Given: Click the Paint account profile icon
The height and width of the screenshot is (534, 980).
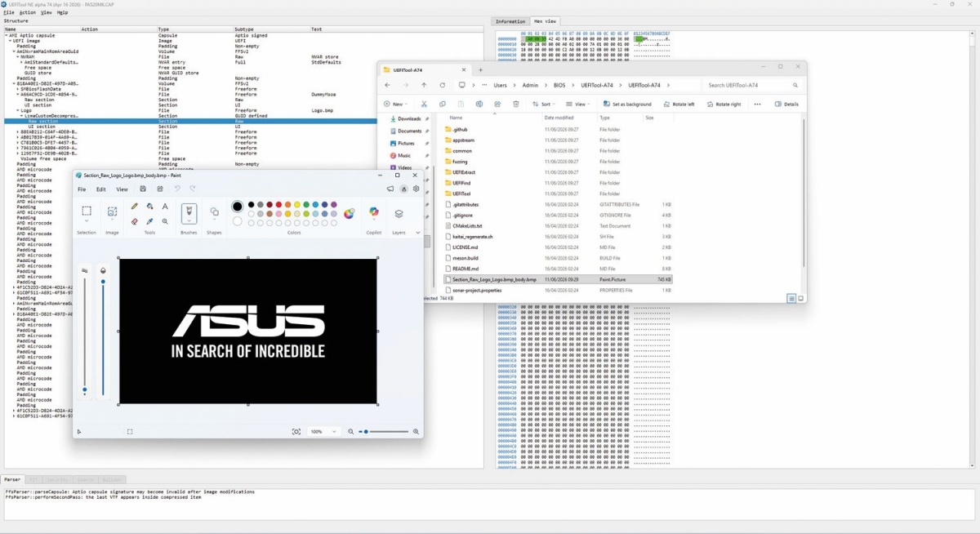Looking at the screenshot, I should tap(403, 189).
